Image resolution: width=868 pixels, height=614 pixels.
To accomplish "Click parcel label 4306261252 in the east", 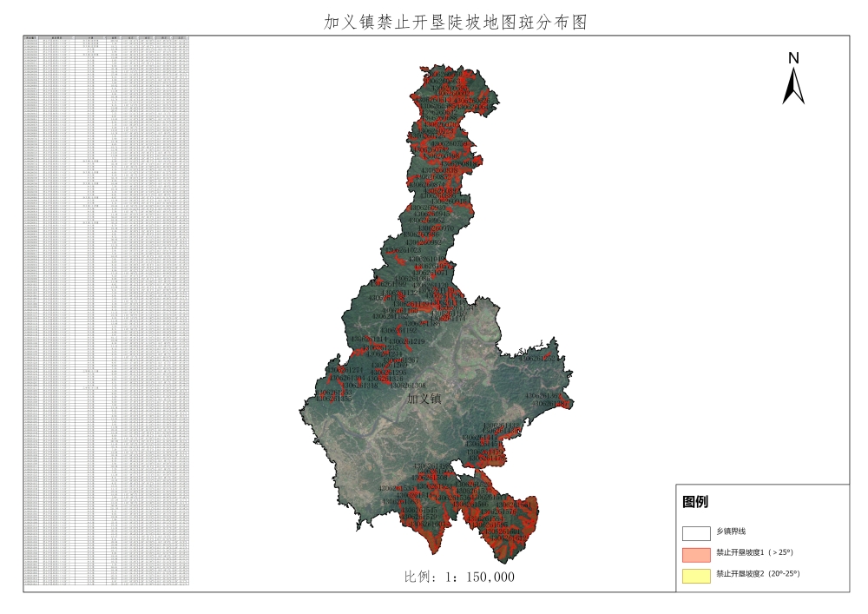I will pos(537,358).
